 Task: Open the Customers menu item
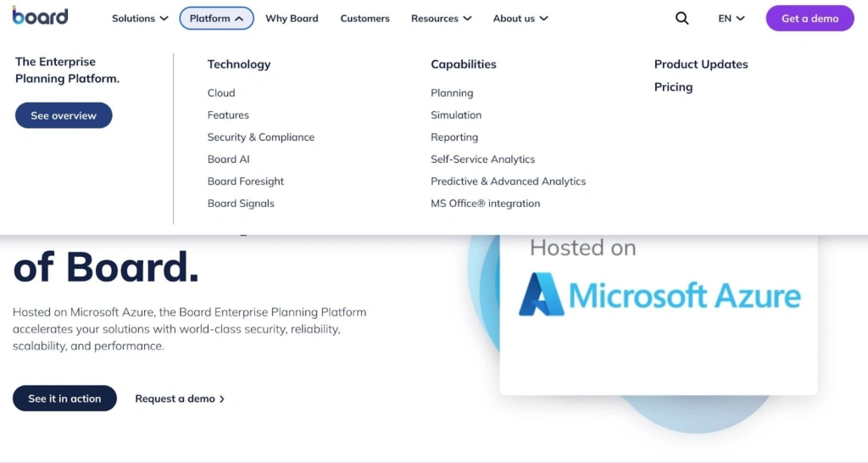(x=364, y=19)
